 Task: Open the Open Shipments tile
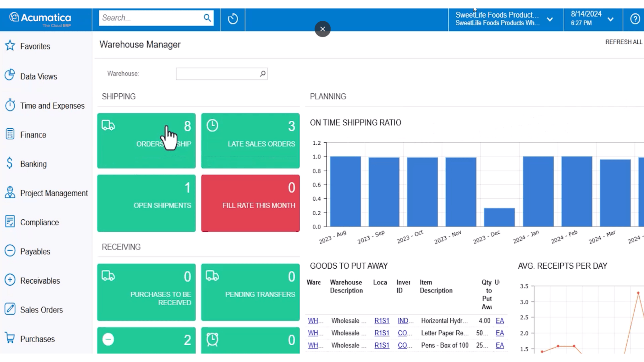click(147, 203)
